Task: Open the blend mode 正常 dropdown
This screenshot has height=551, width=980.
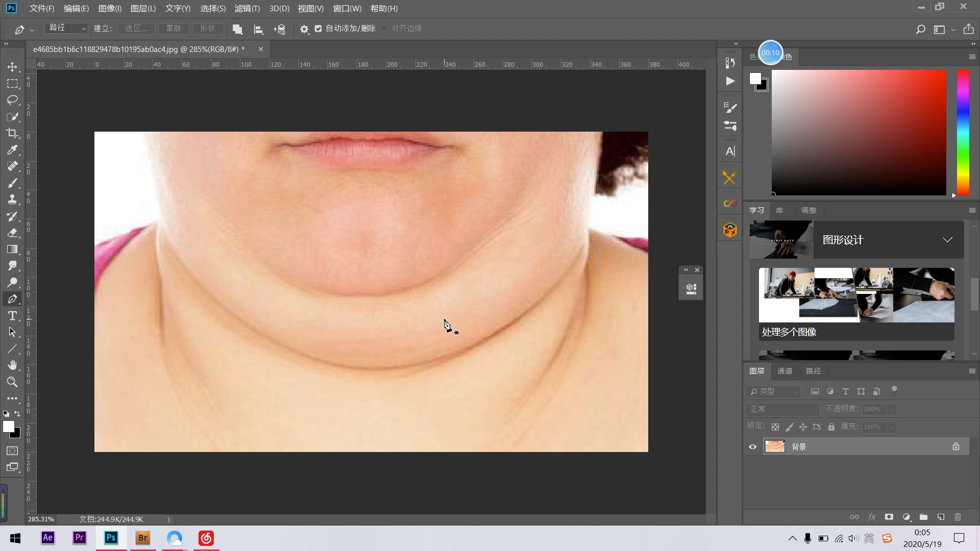Action: (782, 409)
